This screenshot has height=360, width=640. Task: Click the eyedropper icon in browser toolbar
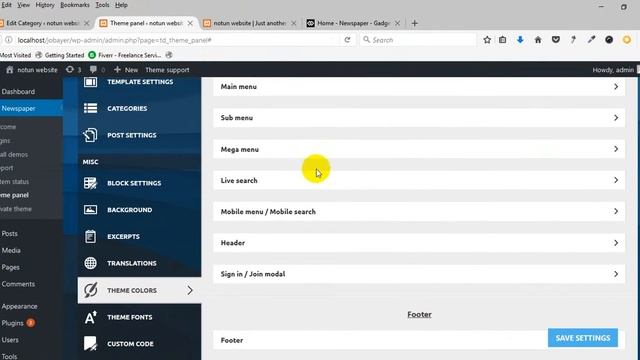pos(591,40)
